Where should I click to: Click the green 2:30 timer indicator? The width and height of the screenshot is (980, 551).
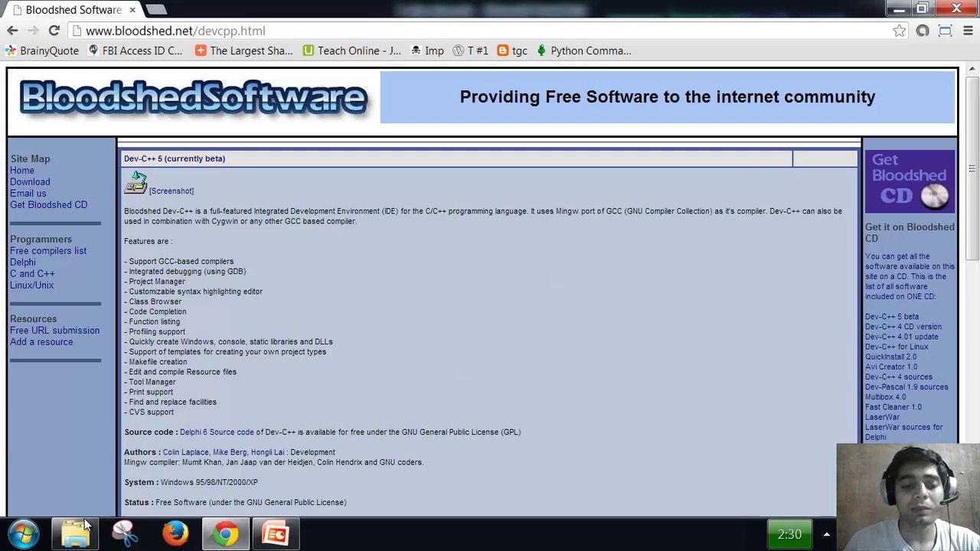pos(789,534)
